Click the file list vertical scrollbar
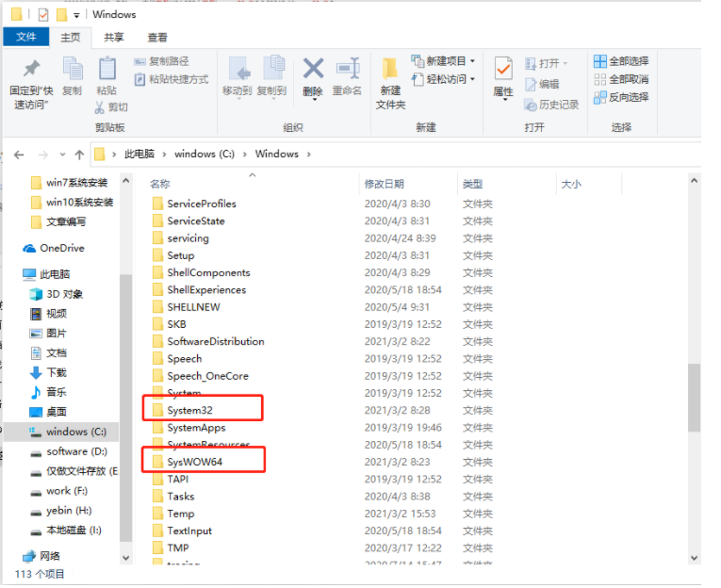 coord(695,396)
